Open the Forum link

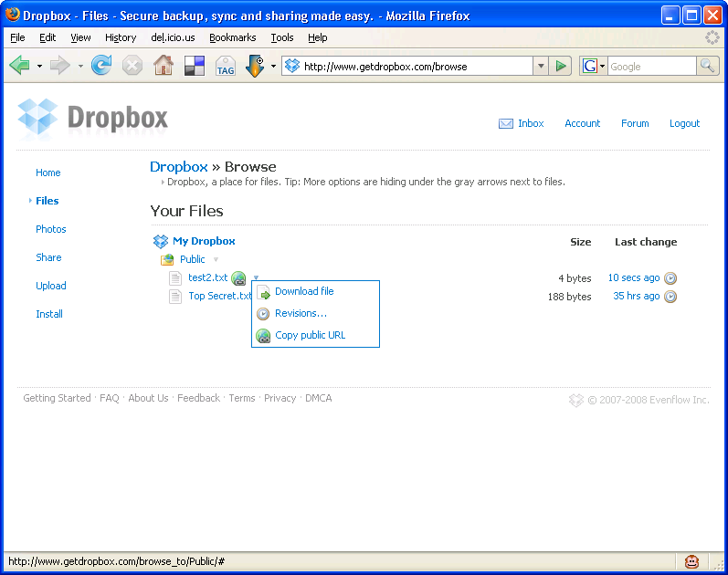[635, 123]
